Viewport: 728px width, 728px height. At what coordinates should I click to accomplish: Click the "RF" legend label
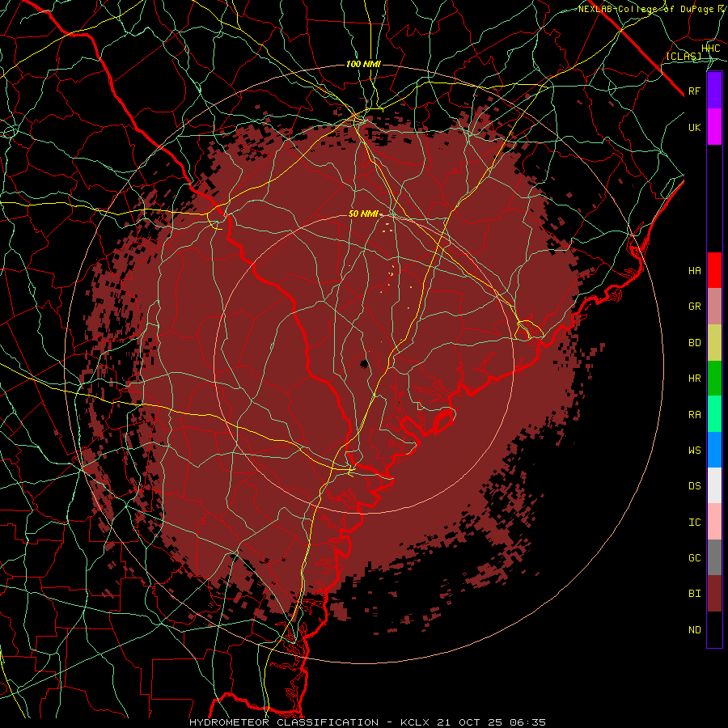click(695, 91)
